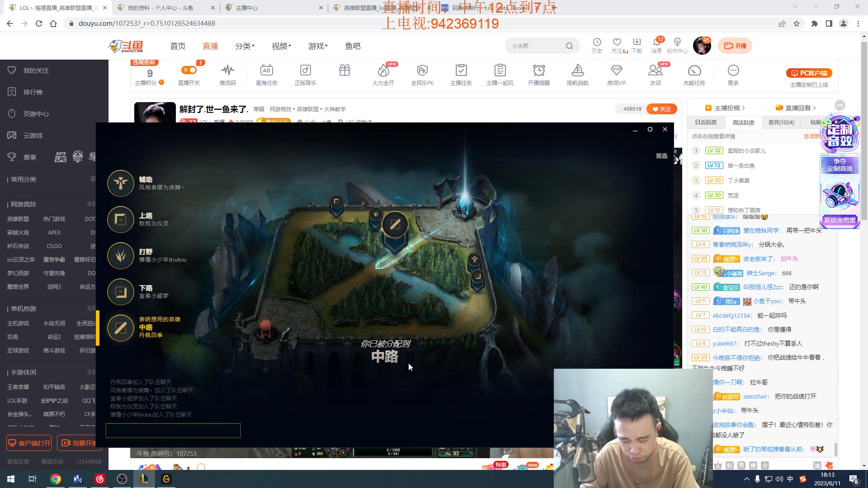Switch to the 贵宾(1024) tab
The width and height of the screenshot is (868, 488).
[x=781, y=122]
